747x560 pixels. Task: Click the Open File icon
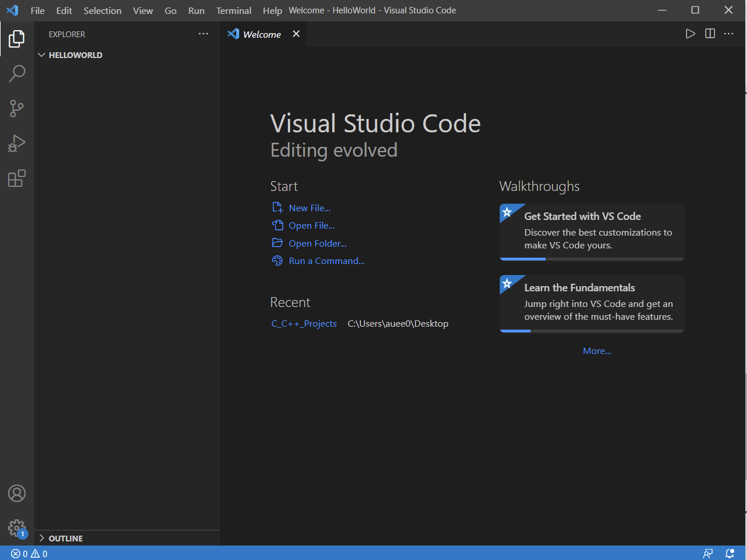point(277,225)
